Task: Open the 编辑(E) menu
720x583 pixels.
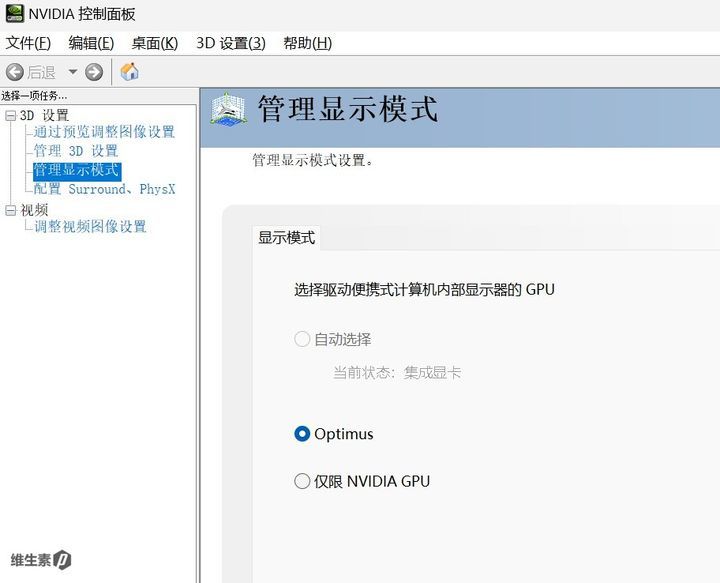Action: (91, 43)
